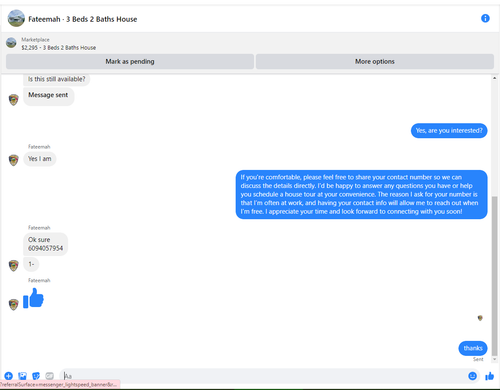Click the scrollbar up arrow
The width and height of the screenshot is (500, 390).
[x=494, y=78]
